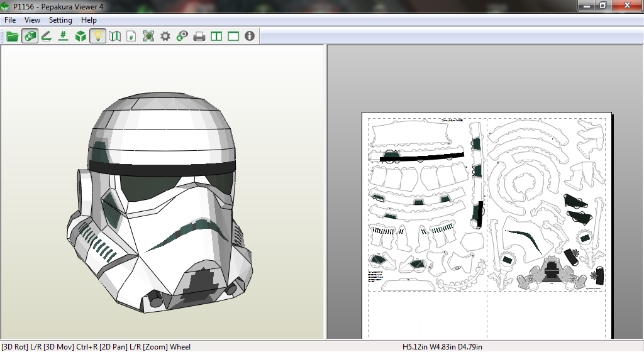Click the stormtrooper helmet 3D model
Image resolution: width=644 pixels, height=352 pixels.
pyautogui.click(x=160, y=203)
